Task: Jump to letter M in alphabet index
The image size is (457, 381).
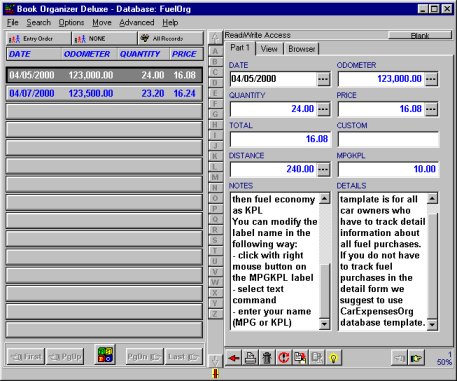Action: tap(215, 177)
